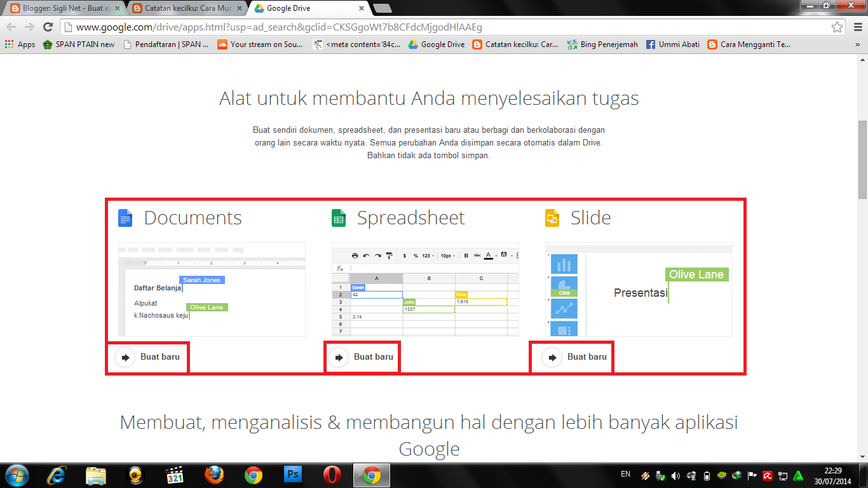Open Catatan kecilku: Car... bookmark in bookmarks bar
Screen dimensions: 868x488
pyautogui.click(x=515, y=44)
